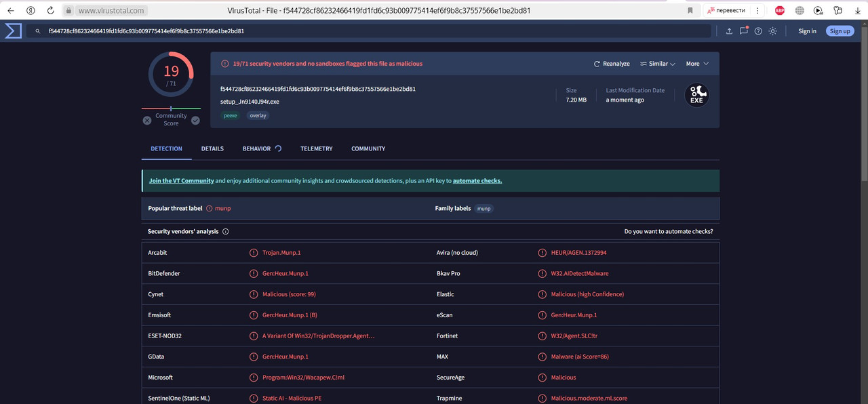Viewport: 868px width, 404px height.
Task: Go back using the browser back arrow
Action: 10,10
